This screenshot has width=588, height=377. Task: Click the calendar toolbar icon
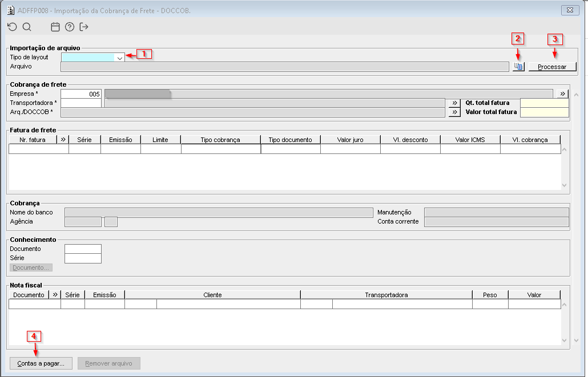coord(55,27)
